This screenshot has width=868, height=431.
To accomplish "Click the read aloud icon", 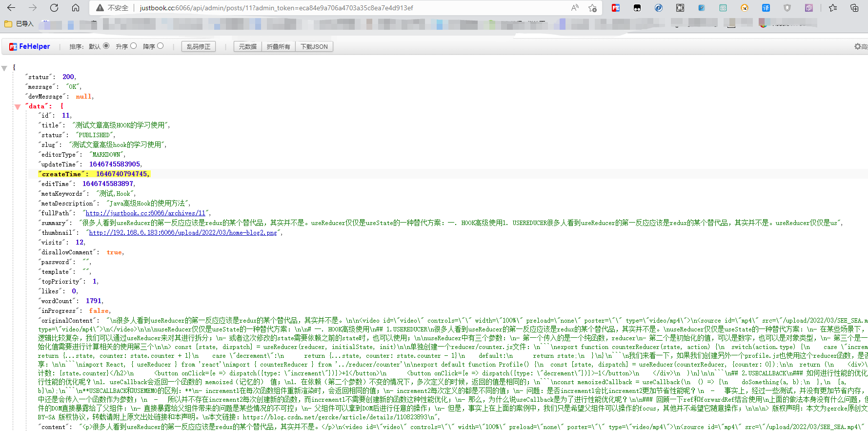I will (x=575, y=8).
